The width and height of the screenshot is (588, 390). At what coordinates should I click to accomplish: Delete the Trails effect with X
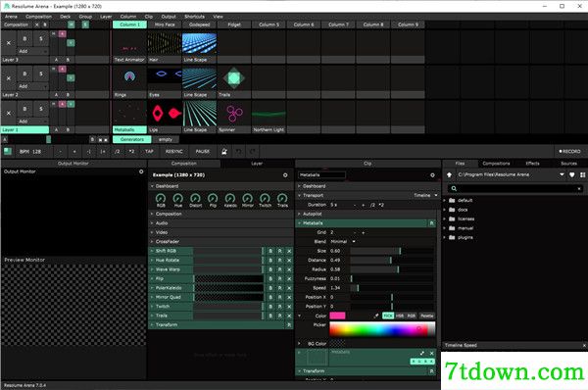click(x=289, y=316)
